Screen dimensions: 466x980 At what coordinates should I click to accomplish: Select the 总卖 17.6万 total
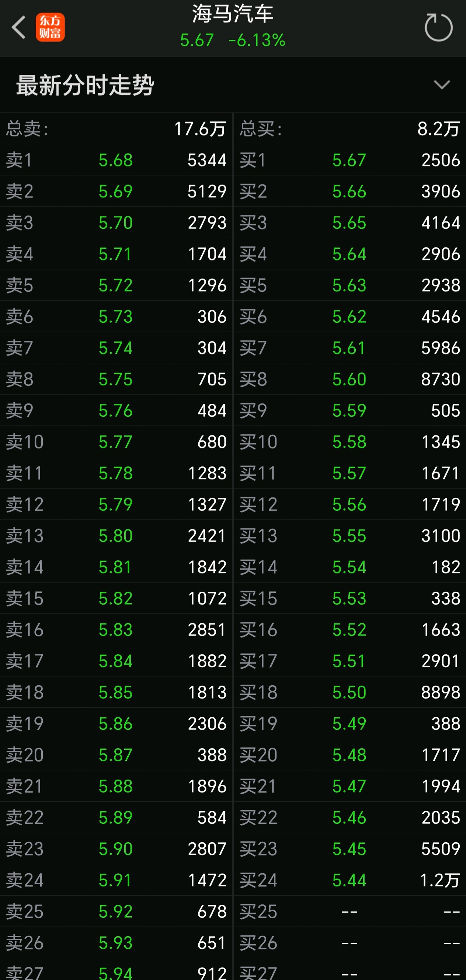coord(200,129)
